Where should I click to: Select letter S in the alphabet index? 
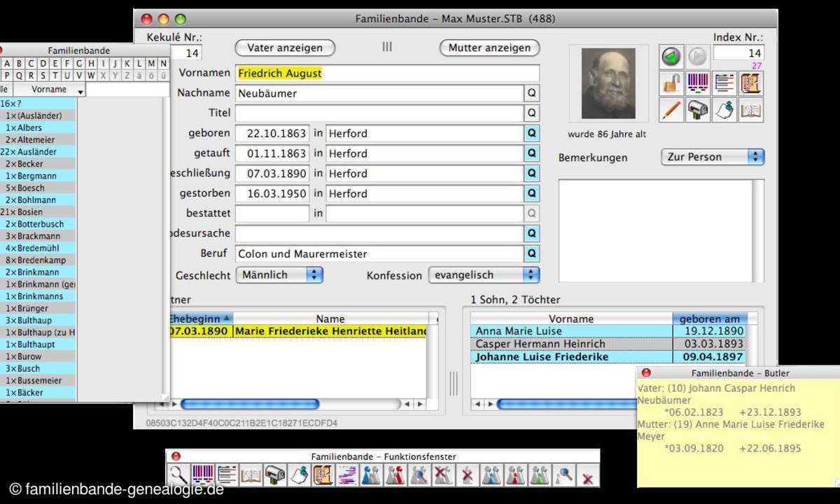pyautogui.click(x=43, y=76)
